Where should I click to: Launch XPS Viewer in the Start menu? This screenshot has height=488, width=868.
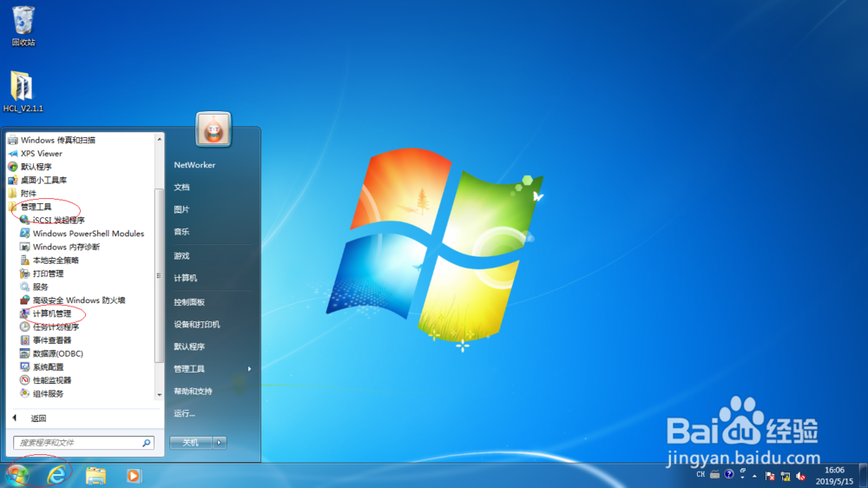36,154
